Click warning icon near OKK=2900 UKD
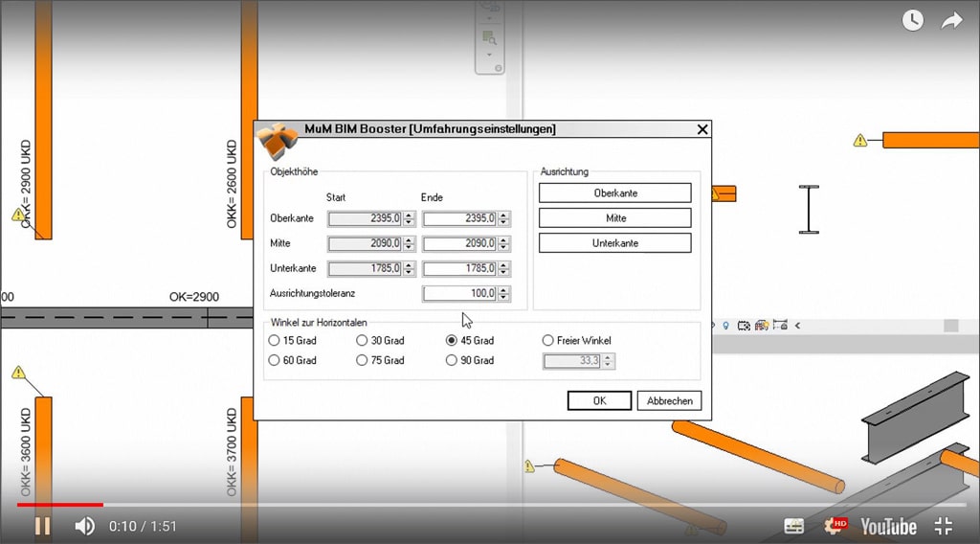This screenshot has height=544, width=980. (x=19, y=215)
